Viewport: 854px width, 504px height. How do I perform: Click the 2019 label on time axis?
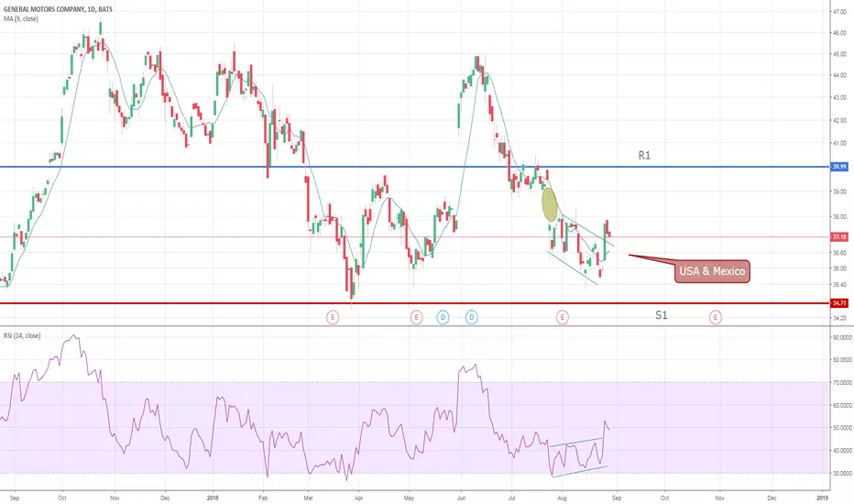(x=823, y=498)
